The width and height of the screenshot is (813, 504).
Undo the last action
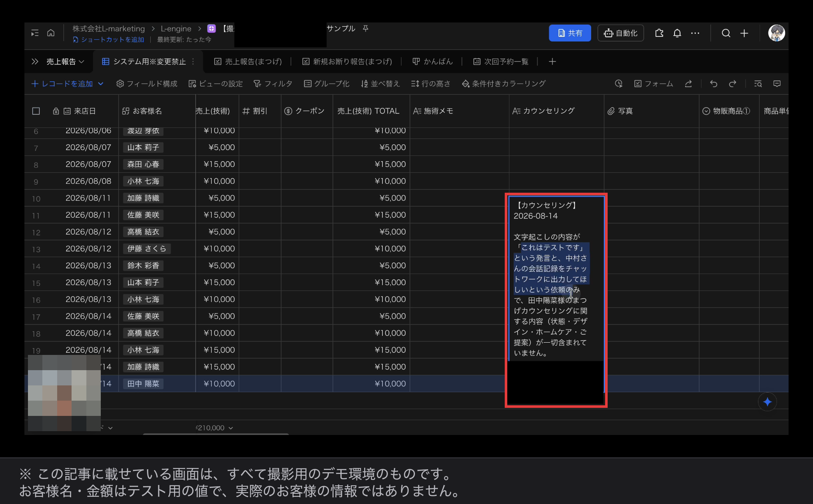[x=713, y=84]
